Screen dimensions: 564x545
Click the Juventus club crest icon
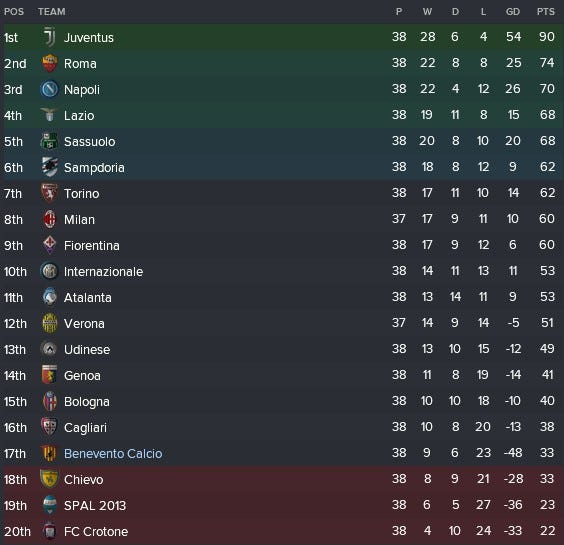pyautogui.click(x=49, y=37)
